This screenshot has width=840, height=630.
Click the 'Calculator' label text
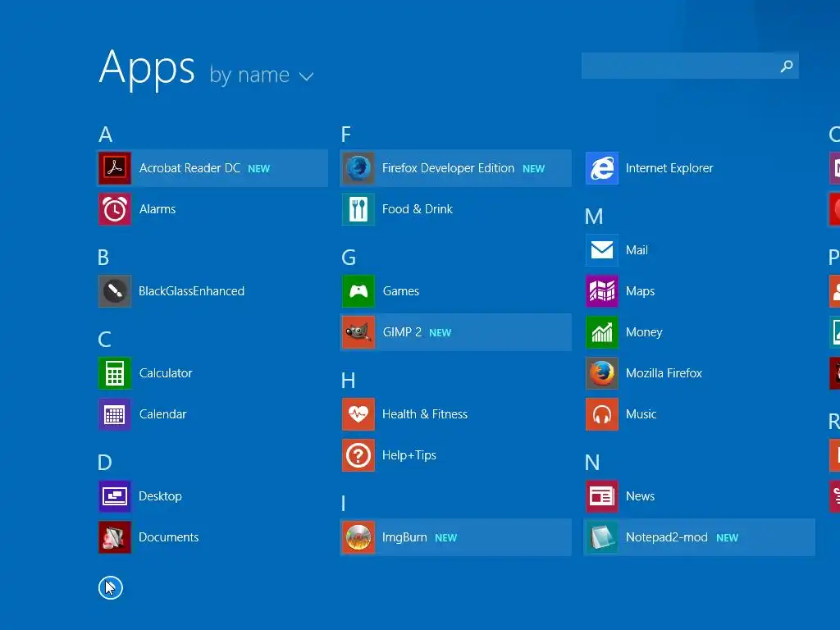(x=166, y=373)
